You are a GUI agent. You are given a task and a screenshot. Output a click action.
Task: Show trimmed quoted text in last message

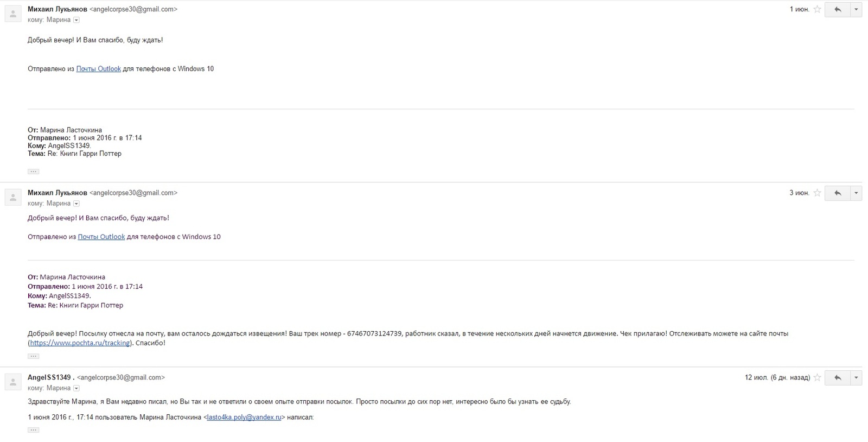pos(33,430)
